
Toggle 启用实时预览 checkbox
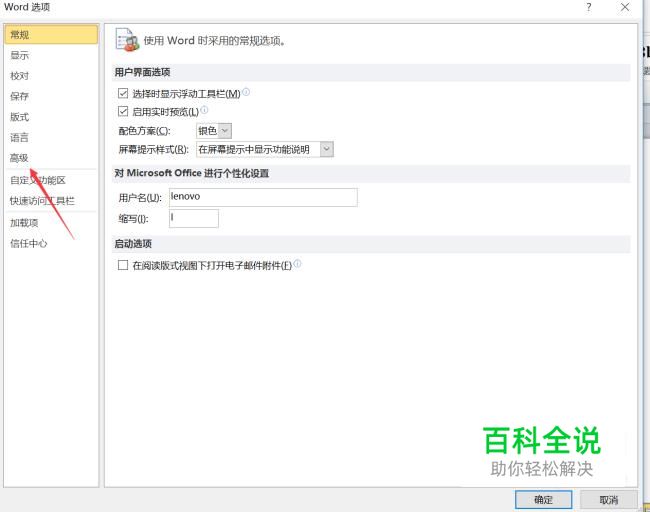[123, 111]
